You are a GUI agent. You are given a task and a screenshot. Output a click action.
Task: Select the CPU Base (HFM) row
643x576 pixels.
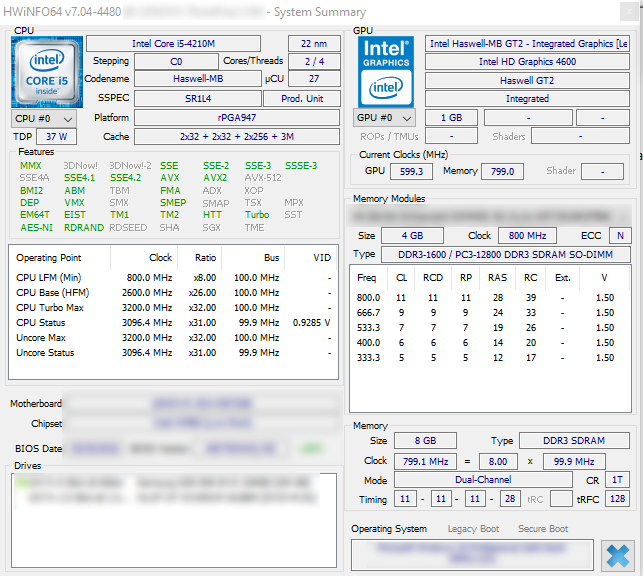[x=173, y=293]
